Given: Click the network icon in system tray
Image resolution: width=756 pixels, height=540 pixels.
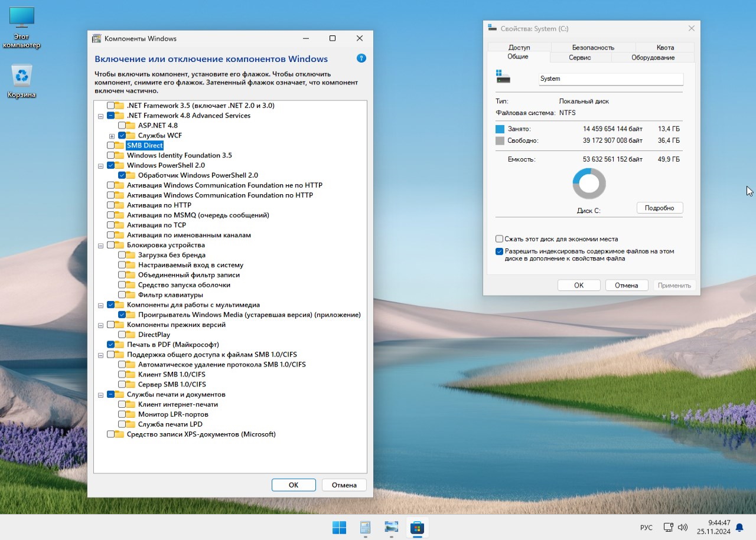Looking at the screenshot, I should pyautogui.click(x=668, y=527).
